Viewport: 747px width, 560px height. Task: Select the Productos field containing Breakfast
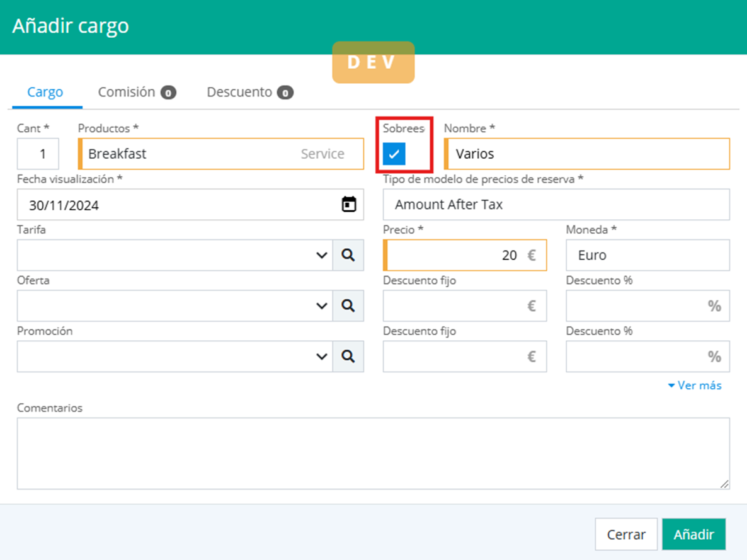pos(189,154)
